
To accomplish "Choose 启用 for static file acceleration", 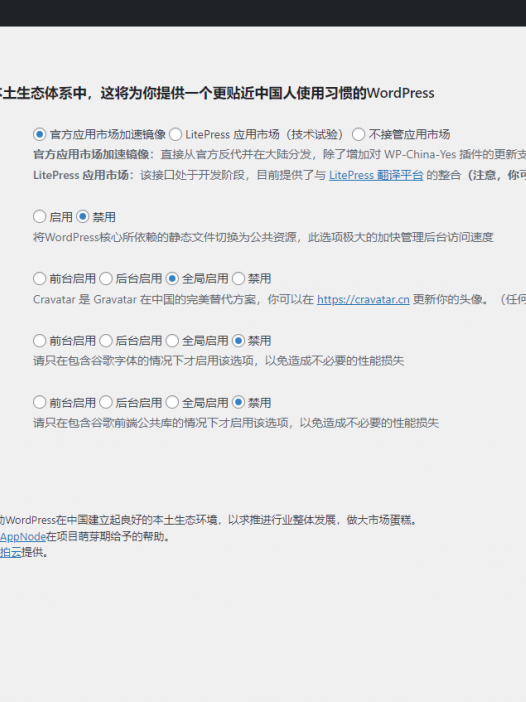I will tap(39, 217).
